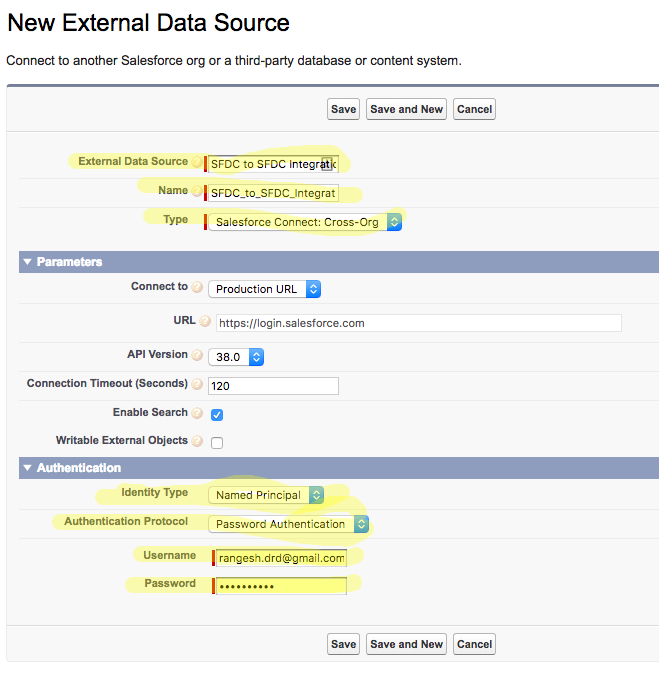Open help bubble for Connect to
The height and width of the screenshot is (689, 659).
pos(197,287)
